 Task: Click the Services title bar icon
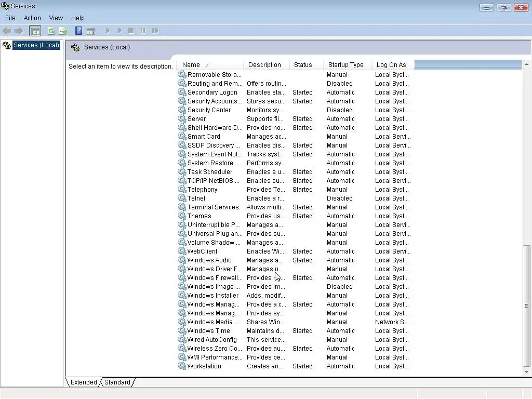[5, 6]
